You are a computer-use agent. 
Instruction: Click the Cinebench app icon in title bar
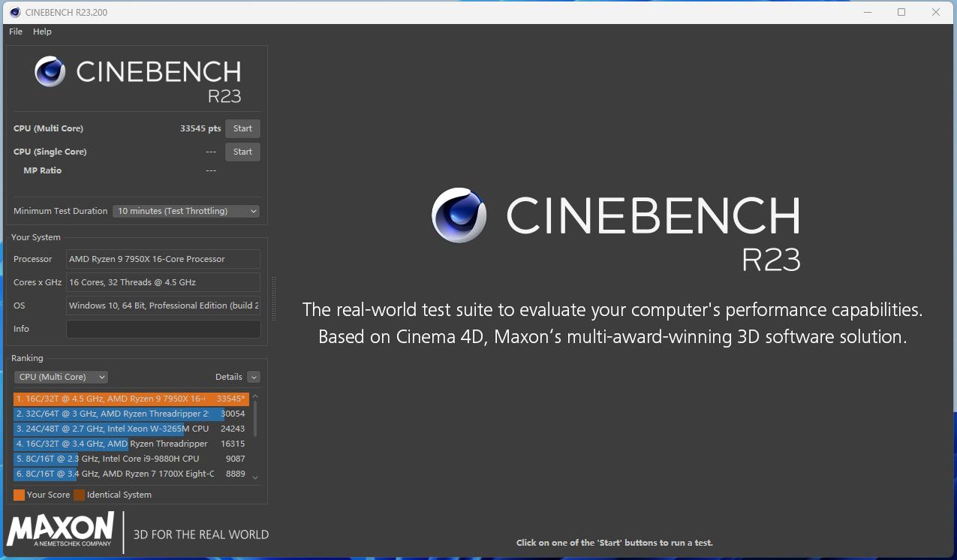click(15, 12)
